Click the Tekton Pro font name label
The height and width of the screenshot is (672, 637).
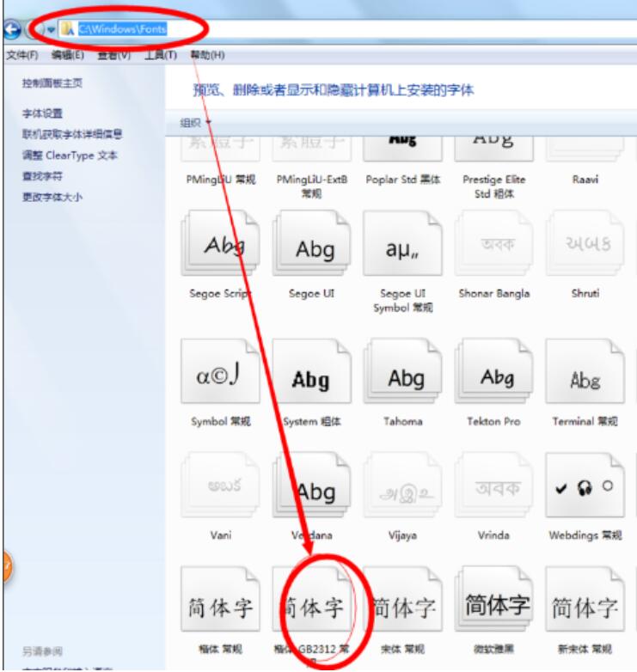pos(493,422)
